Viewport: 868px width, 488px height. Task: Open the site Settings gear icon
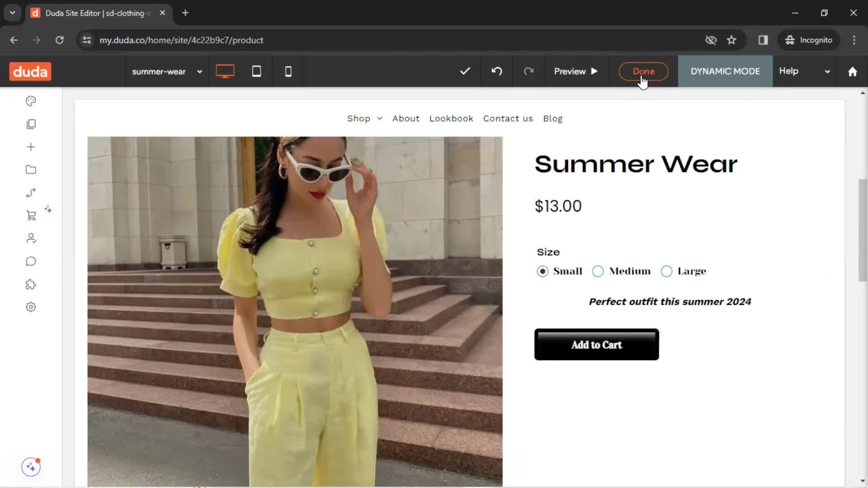point(31,307)
